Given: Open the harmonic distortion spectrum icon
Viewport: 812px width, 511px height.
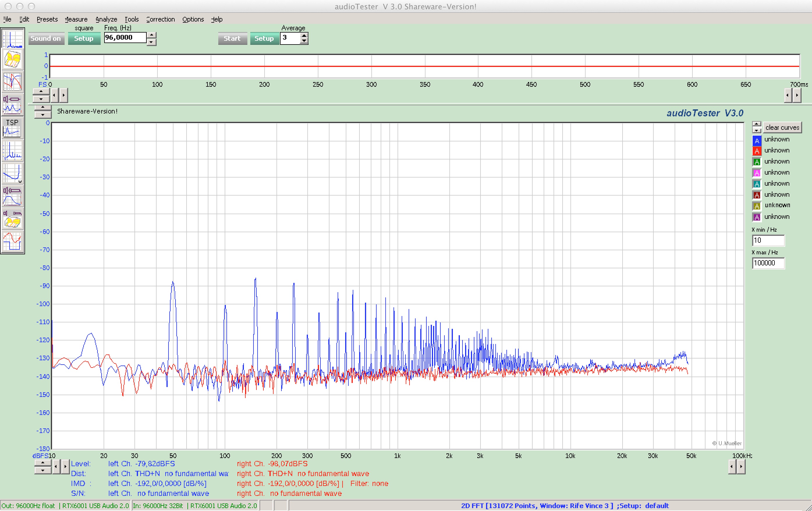Looking at the screenshot, I should click(13, 150).
